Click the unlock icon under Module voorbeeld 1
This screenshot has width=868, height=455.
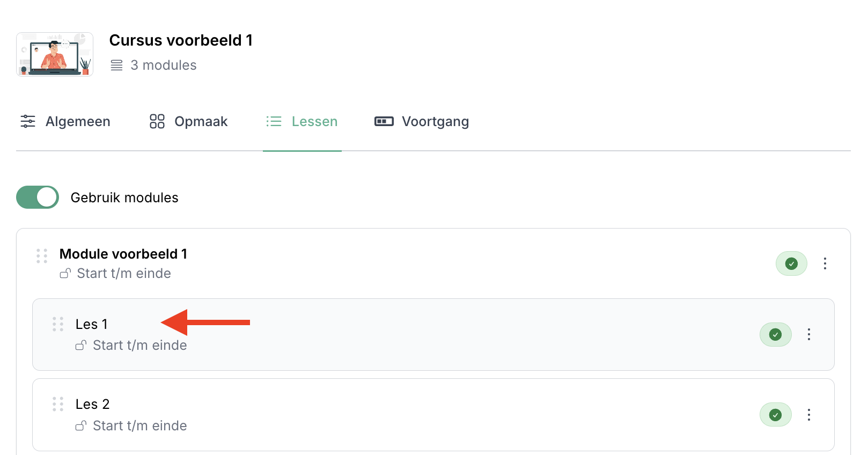65,274
